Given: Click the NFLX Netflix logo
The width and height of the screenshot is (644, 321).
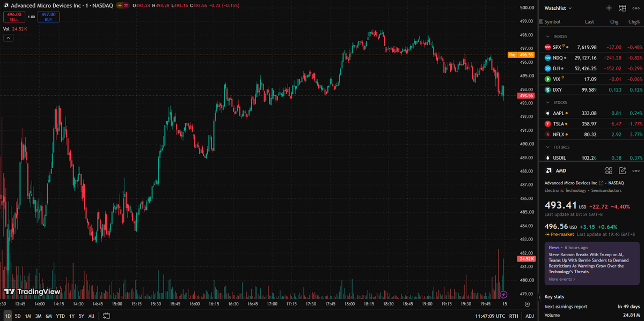Looking at the screenshot, I should pos(547,135).
